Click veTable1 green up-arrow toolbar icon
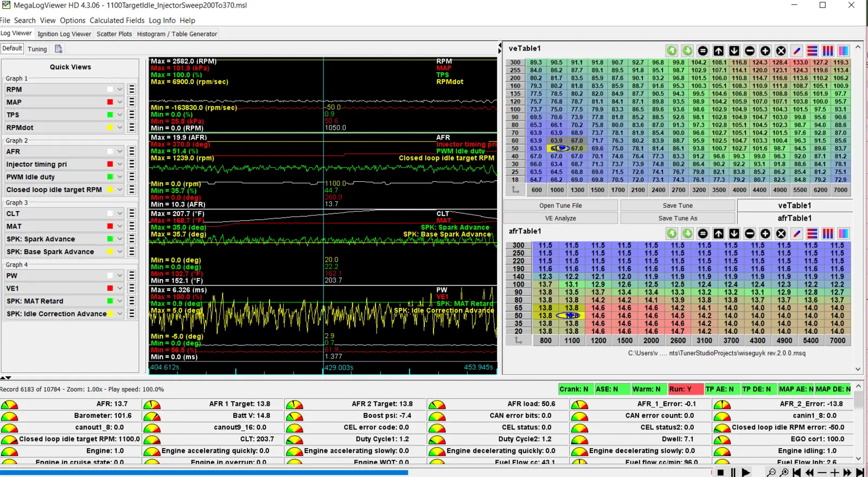 pyautogui.click(x=672, y=50)
